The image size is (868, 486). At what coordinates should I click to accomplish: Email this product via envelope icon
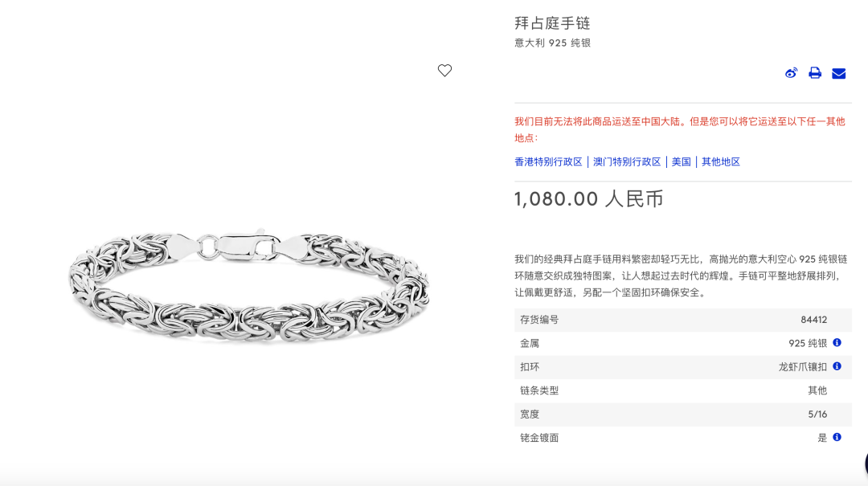tap(838, 74)
